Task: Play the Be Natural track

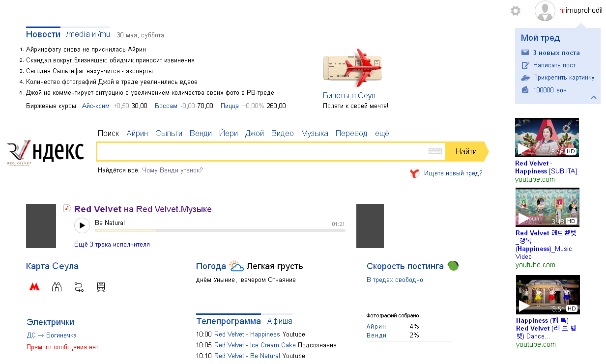Action: coord(82,225)
